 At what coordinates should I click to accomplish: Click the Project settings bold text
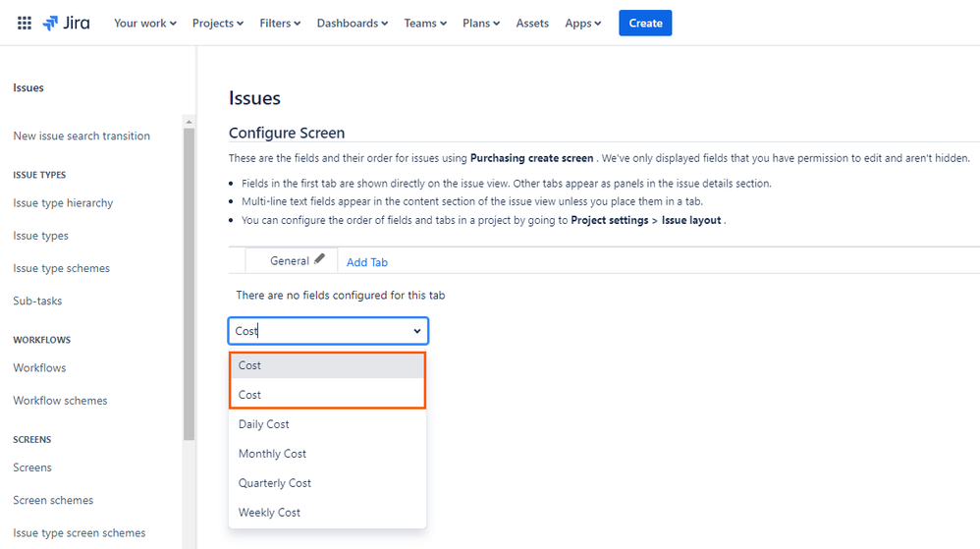[610, 220]
